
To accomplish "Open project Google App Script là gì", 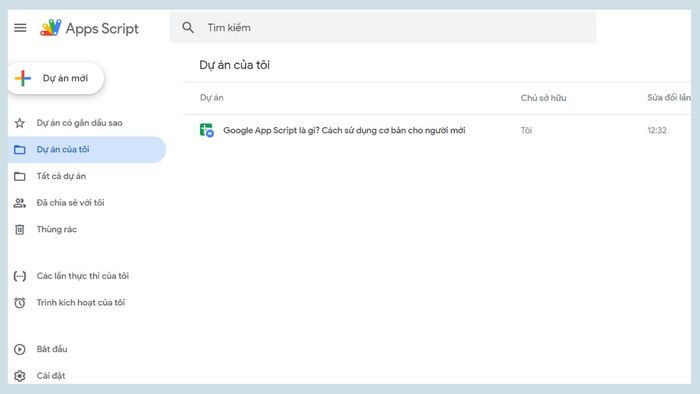I will point(344,130).
